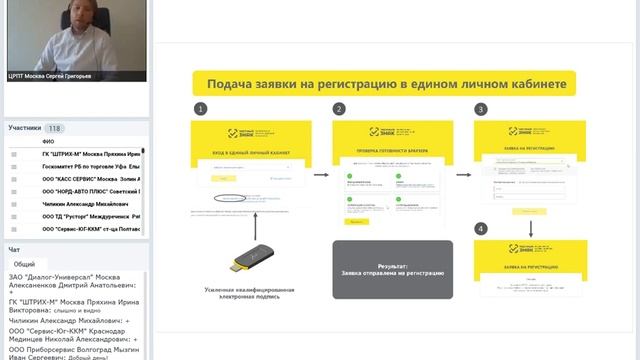Click status icon beside Госкомитет РБ по торговле
640x360 pixels.
[14, 167]
